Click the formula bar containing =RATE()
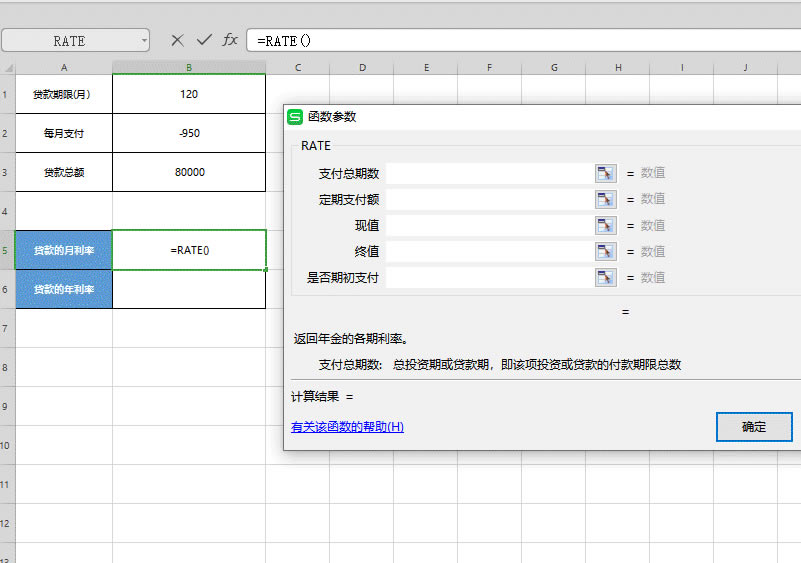 click(x=520, y=40)
